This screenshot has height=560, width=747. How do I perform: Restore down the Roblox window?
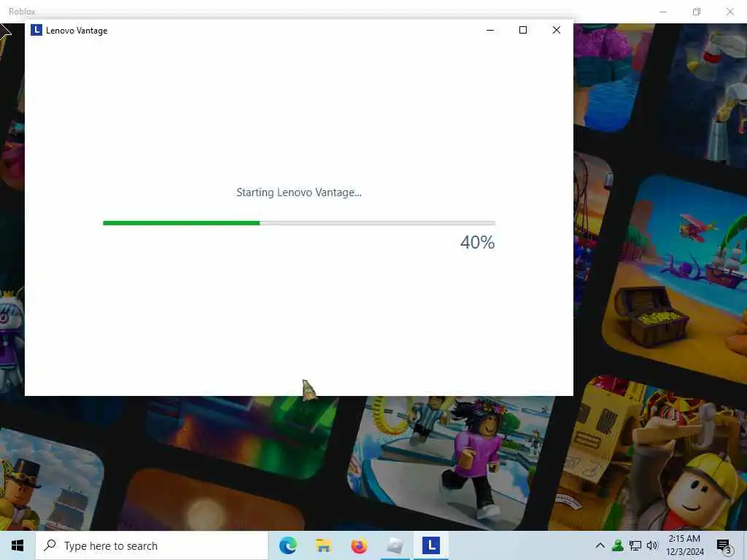click(697, 12)
